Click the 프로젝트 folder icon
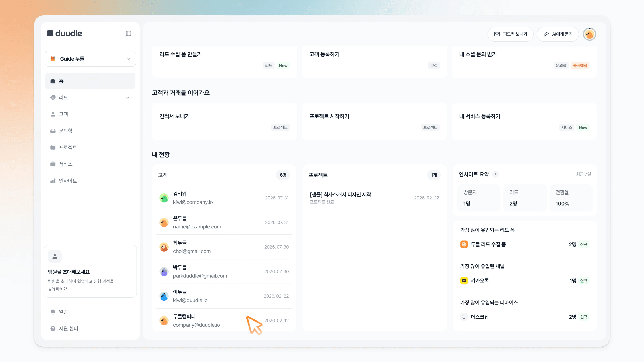This screenshot has height=362, width=644. [53, 147]
